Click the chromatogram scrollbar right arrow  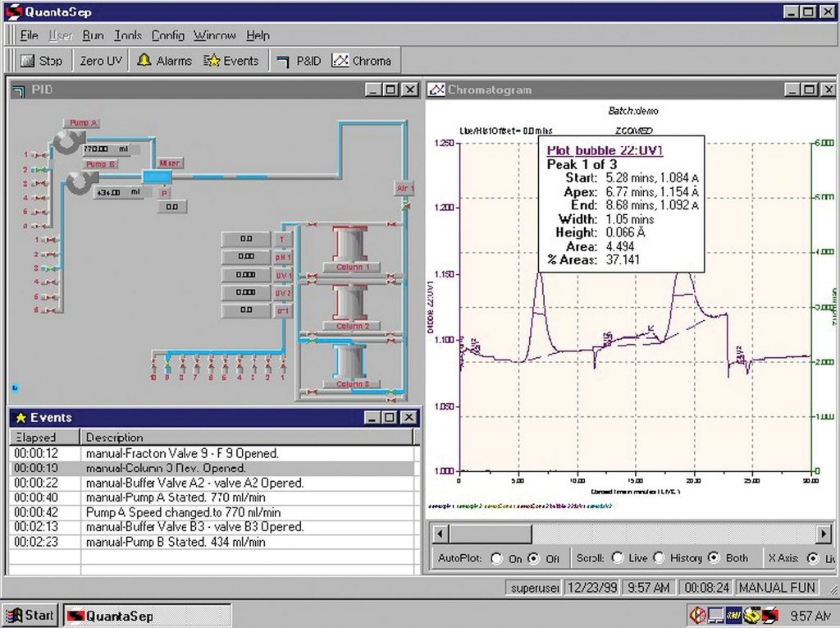click(x=824, y=534)
